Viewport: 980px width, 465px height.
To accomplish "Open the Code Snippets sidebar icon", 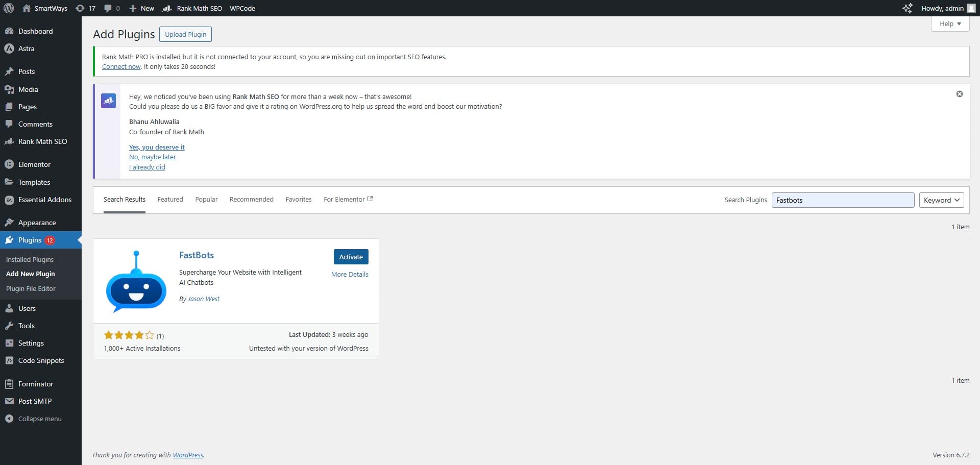I will pos(9,360).
